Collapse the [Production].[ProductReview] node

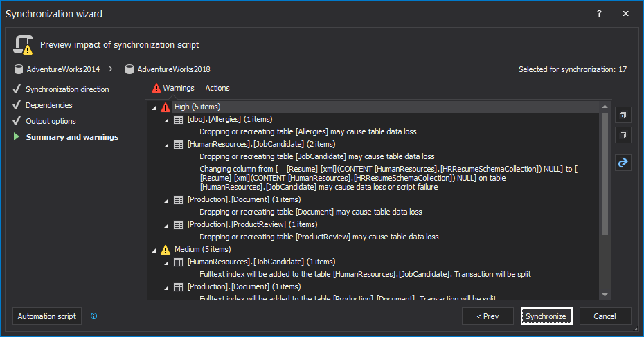[166, 225]
